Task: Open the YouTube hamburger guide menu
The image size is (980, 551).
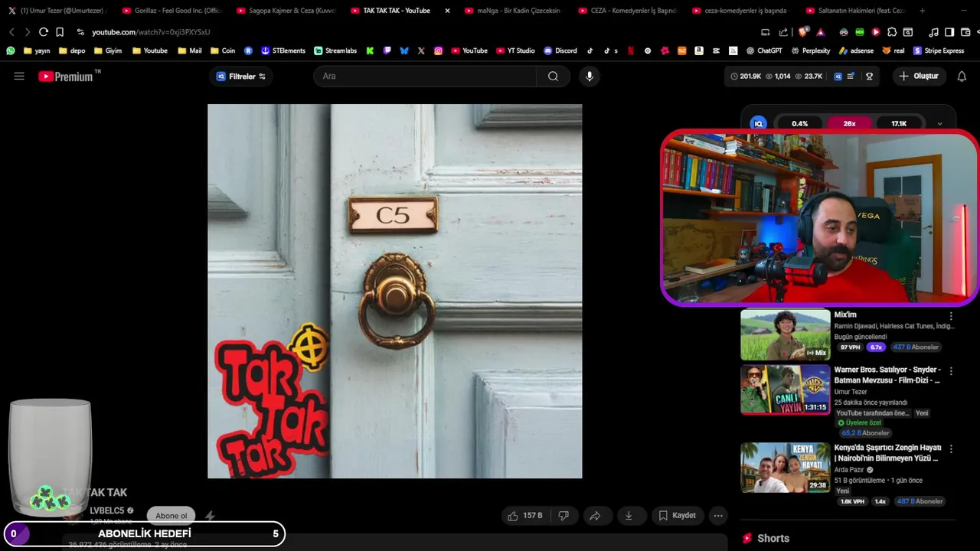Action: [x=19, y=77]
